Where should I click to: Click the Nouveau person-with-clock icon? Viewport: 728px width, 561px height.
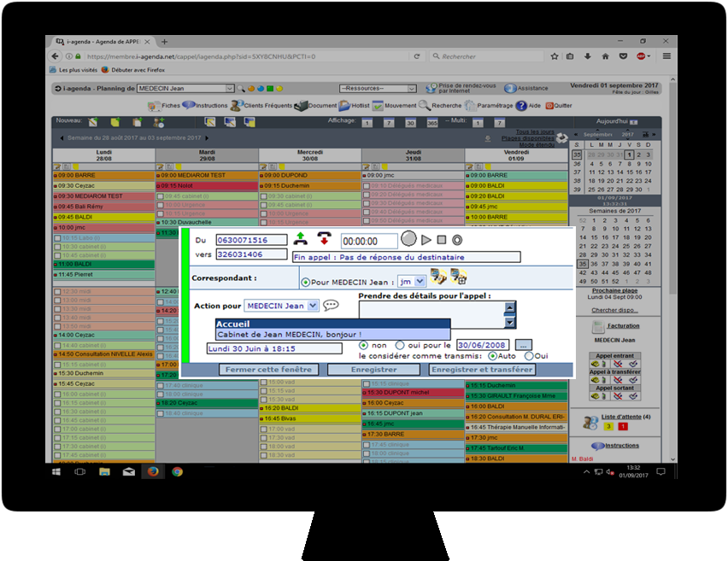pyautogui.click(x=159, y=122)
